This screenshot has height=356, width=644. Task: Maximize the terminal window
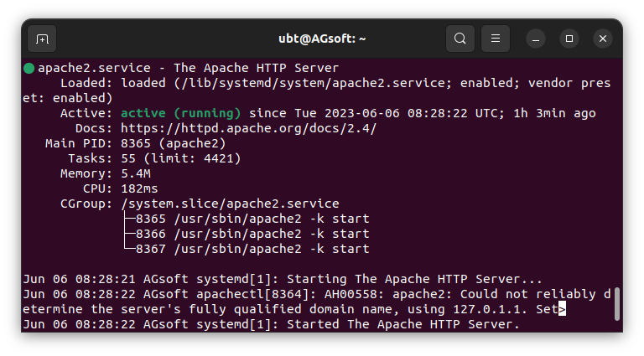coord(569,39)
